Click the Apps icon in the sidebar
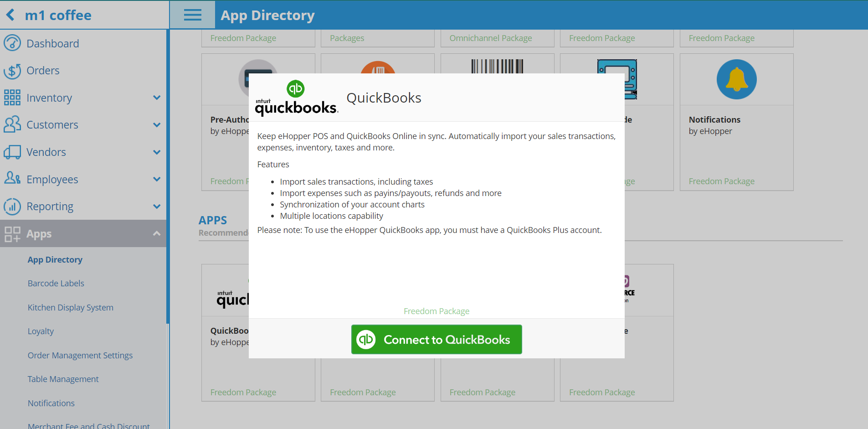 point(13,233)
